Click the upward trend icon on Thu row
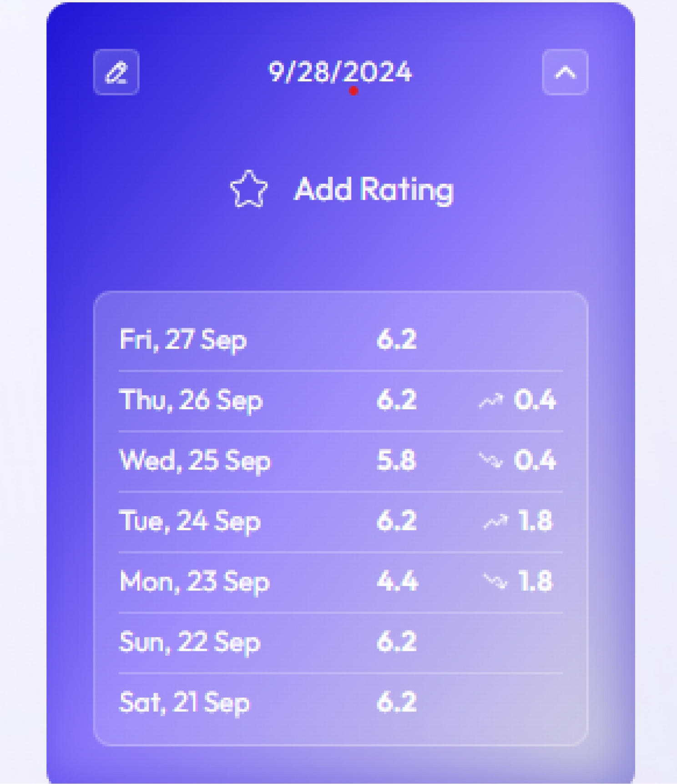Viewport: 677px width, 784px height. 491,401
